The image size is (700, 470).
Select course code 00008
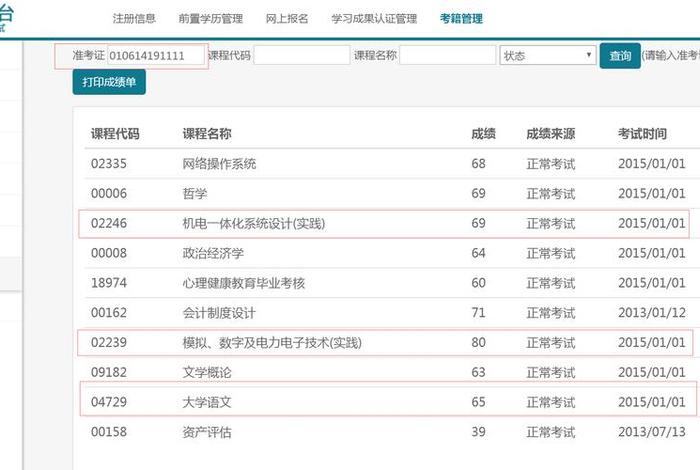coord(108,253)
